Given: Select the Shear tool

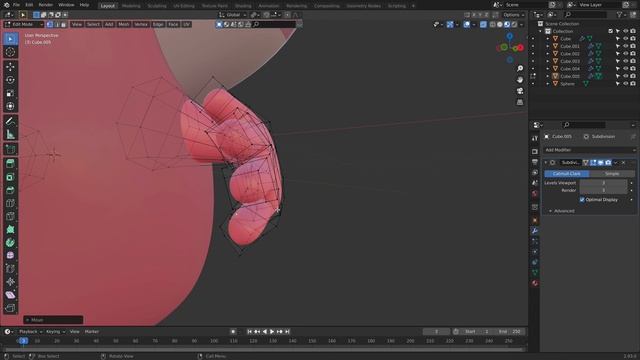Looking at the screenshot, I should (10, 294).
